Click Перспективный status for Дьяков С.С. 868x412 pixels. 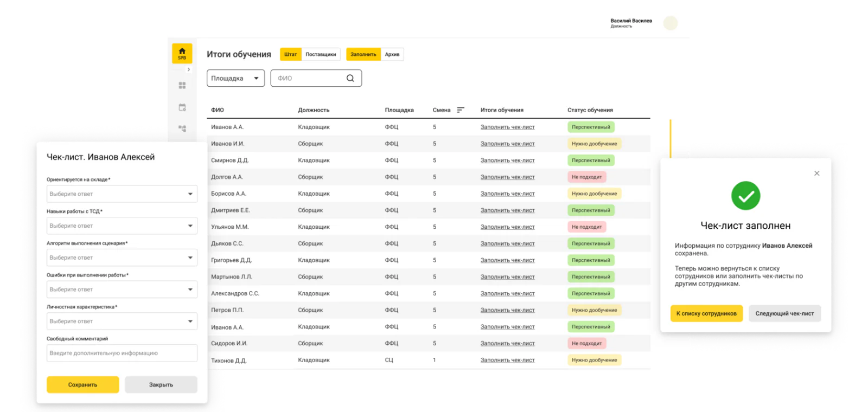coord(591,243)
